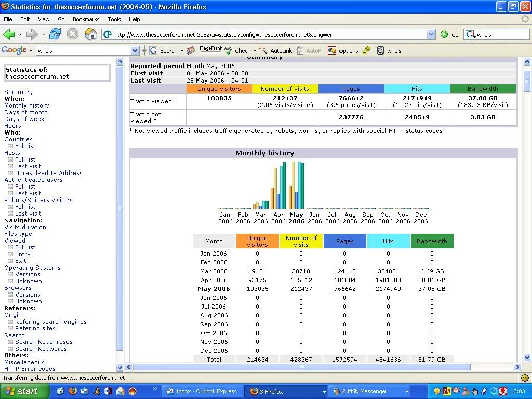Open the Bookmarks menu
The image size is (532, 399).
(x=86, y=19)
